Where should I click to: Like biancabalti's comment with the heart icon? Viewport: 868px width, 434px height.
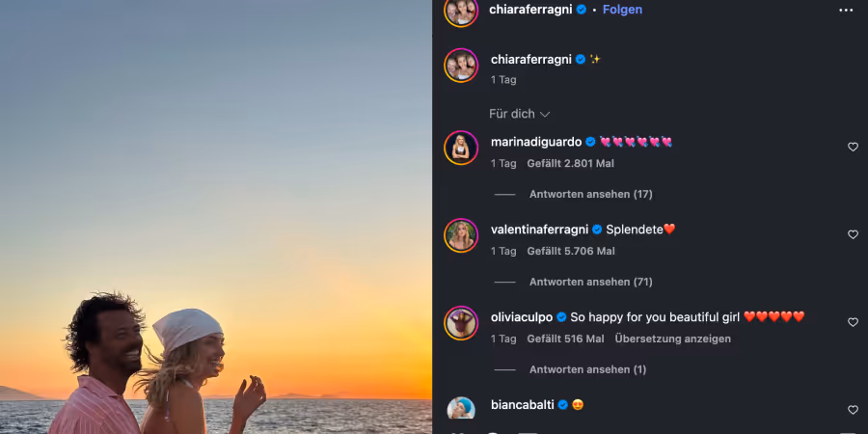point(854,410)
